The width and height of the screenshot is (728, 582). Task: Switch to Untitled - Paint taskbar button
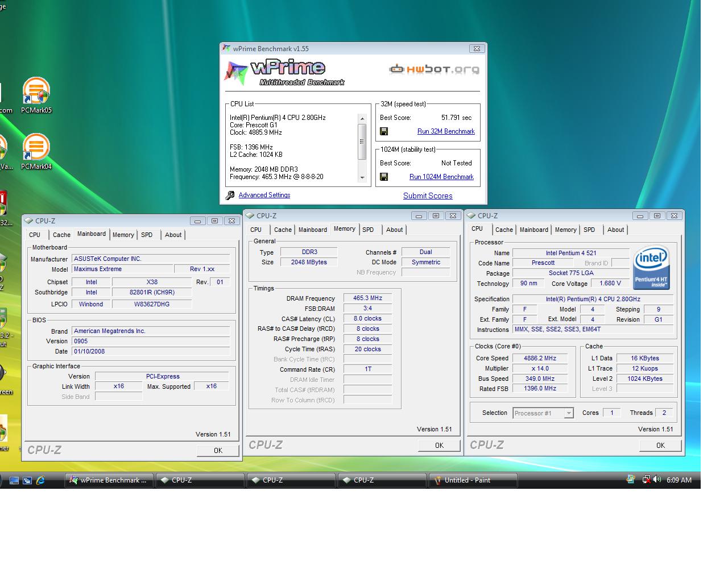tap(473, 480)
